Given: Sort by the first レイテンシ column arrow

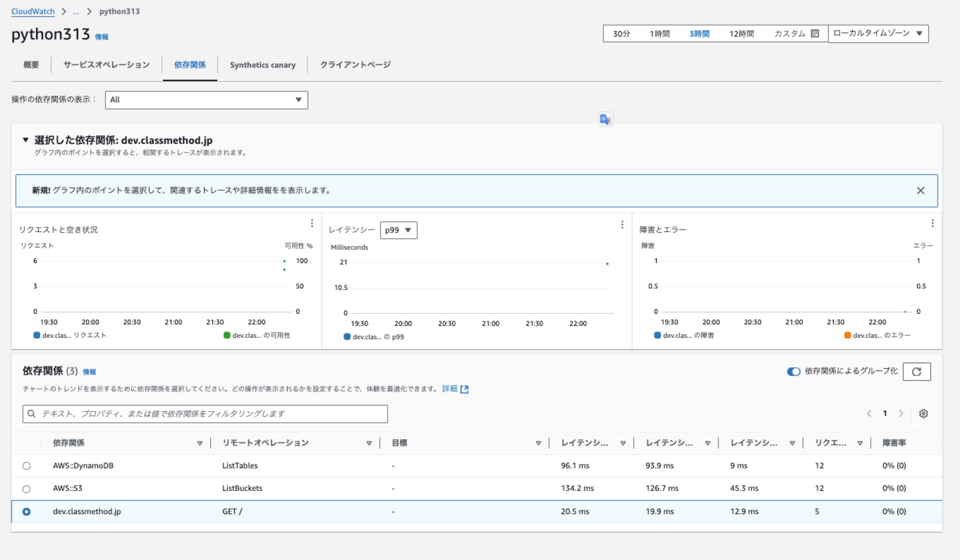Looking at the screenshot, I should coord(623,443).
